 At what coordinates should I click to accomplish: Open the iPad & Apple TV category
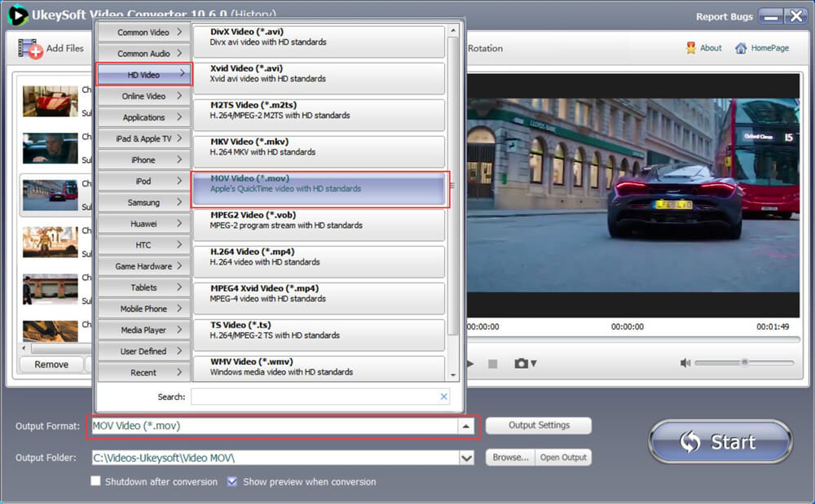pyautogui.click(x=144, y=138)
